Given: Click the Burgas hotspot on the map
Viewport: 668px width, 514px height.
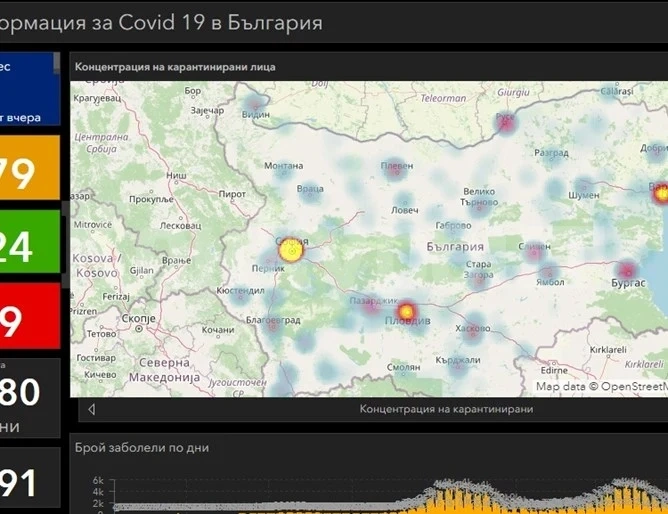Looking at the screenshot, I should 627,270.
